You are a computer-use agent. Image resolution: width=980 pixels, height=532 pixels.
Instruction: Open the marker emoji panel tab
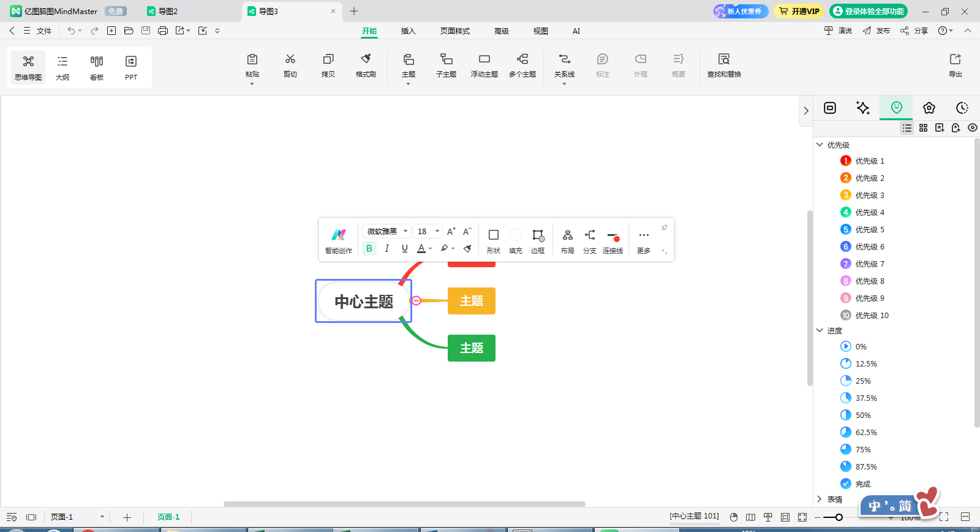[897, 107]
